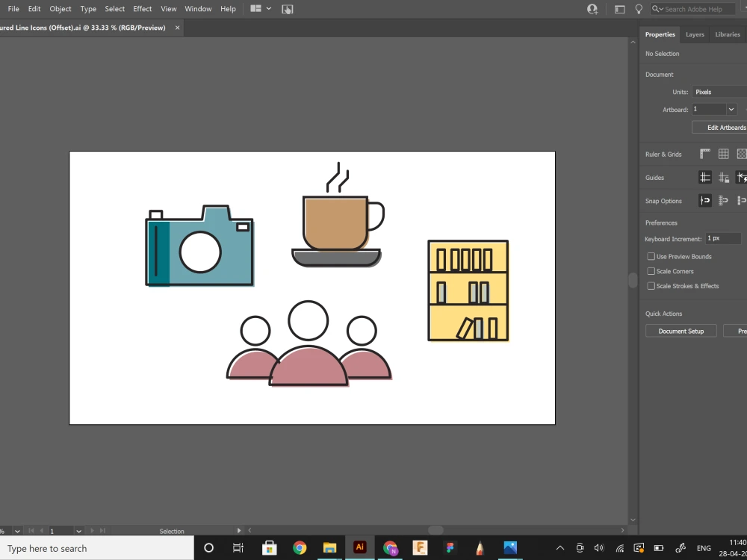The width and height of the screenshot is (747, 560).
Task: Enable Scale Strokes & Effects checkbox
Action: point(651,286)
